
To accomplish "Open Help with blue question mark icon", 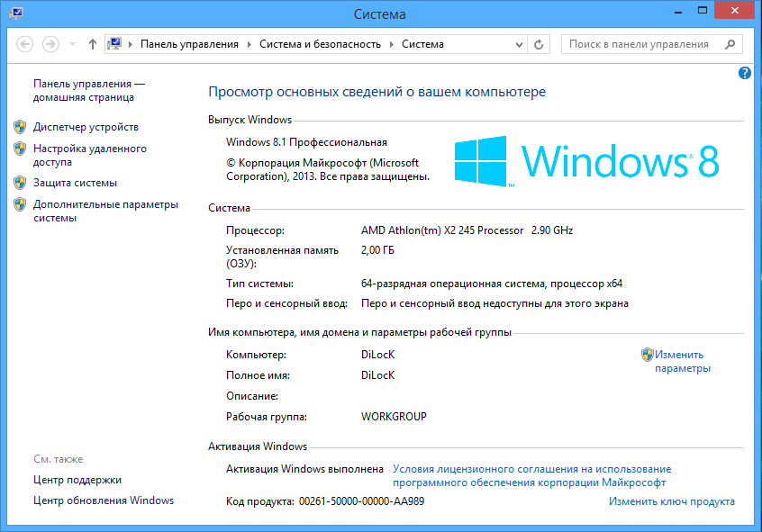I will click(745, 73).
